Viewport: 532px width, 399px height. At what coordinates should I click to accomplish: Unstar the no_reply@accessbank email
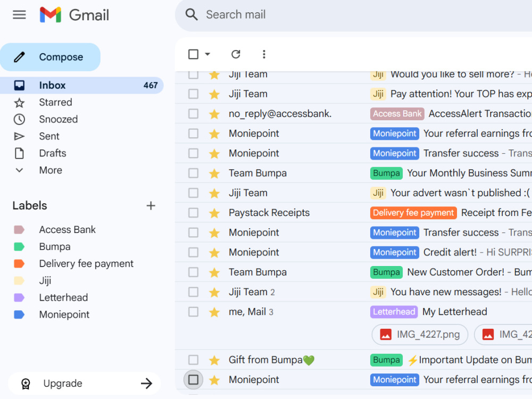[x=214, y=114]
